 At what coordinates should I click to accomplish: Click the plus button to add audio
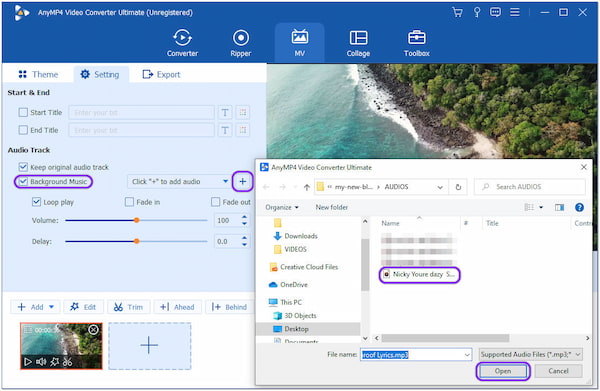click(243, 181)
